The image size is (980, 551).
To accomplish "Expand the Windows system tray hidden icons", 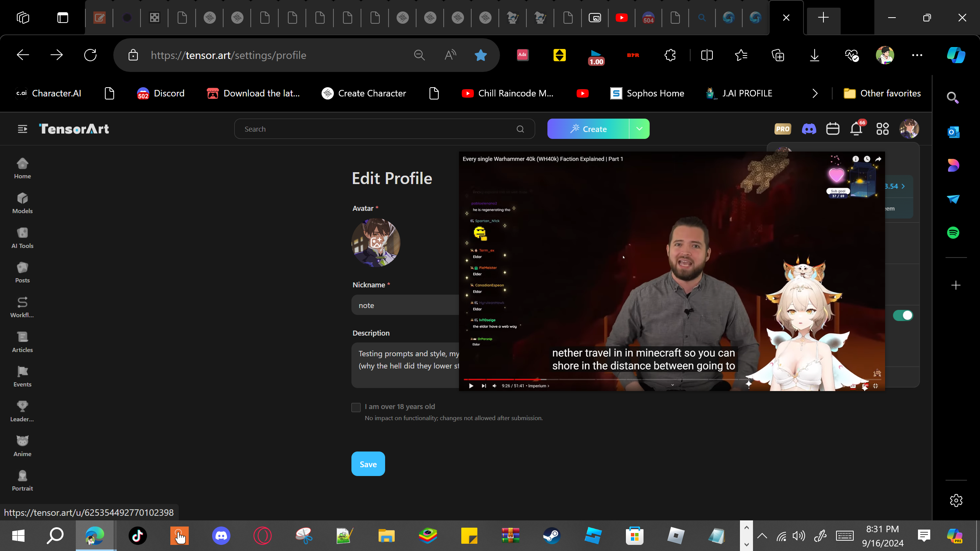I will [762, 536].
